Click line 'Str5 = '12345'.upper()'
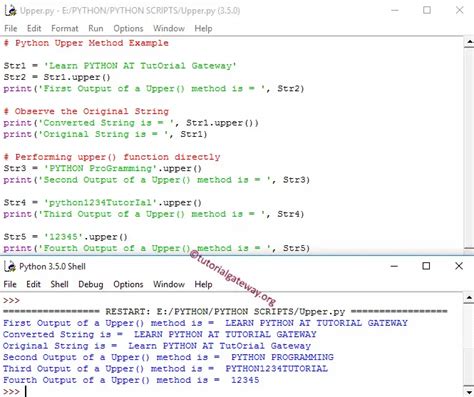Image resolution: width=474 pixels, height=397 pixels. 66,237
